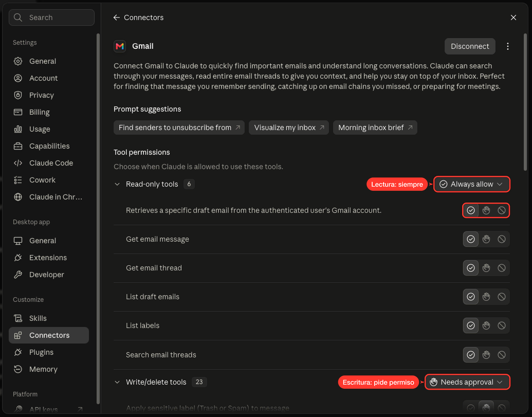Click the blocks icon next to Connectors
The image size is (532, 417).
pos(18,336)
